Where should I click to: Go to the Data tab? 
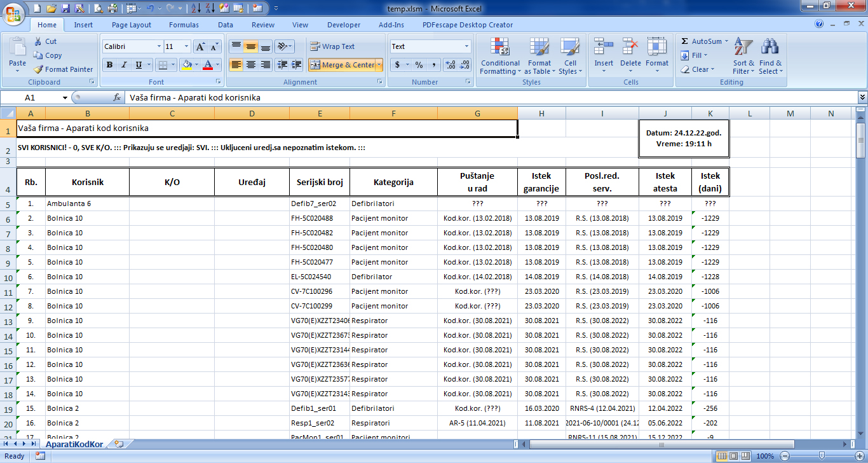click(226, 25)
